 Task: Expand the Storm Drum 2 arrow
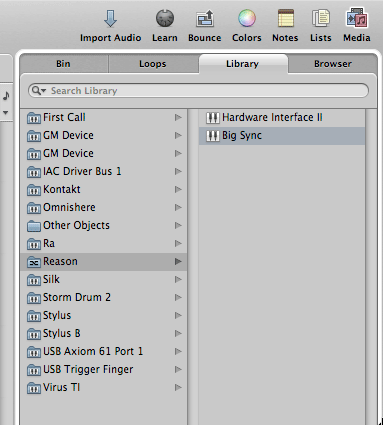(178, 297)
